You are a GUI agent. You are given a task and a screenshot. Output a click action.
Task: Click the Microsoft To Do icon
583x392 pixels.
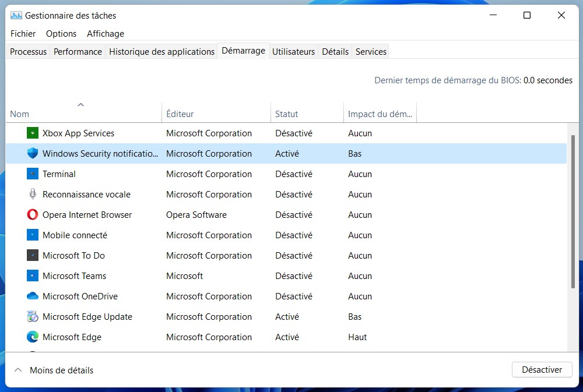click(32, 255)
